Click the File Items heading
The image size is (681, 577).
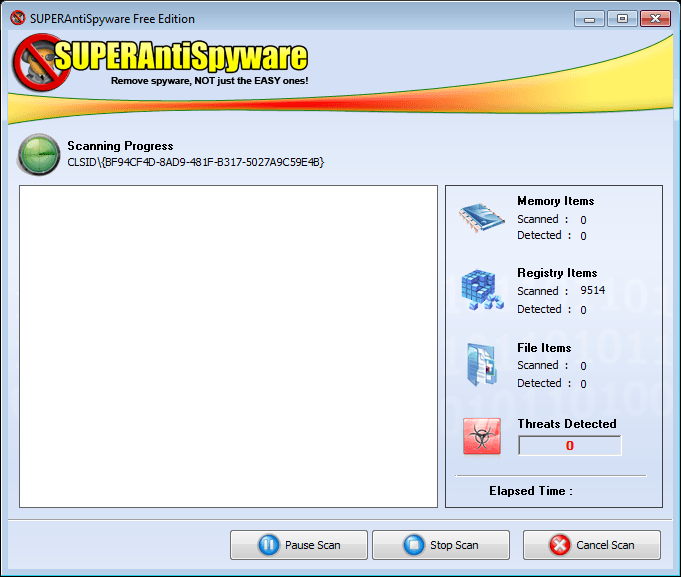544,348
